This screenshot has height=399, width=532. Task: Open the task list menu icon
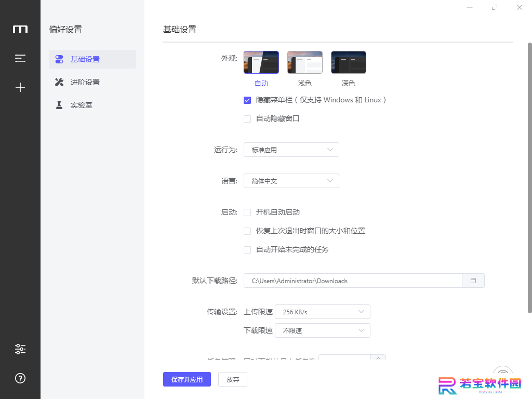click(x=20, y=58)
